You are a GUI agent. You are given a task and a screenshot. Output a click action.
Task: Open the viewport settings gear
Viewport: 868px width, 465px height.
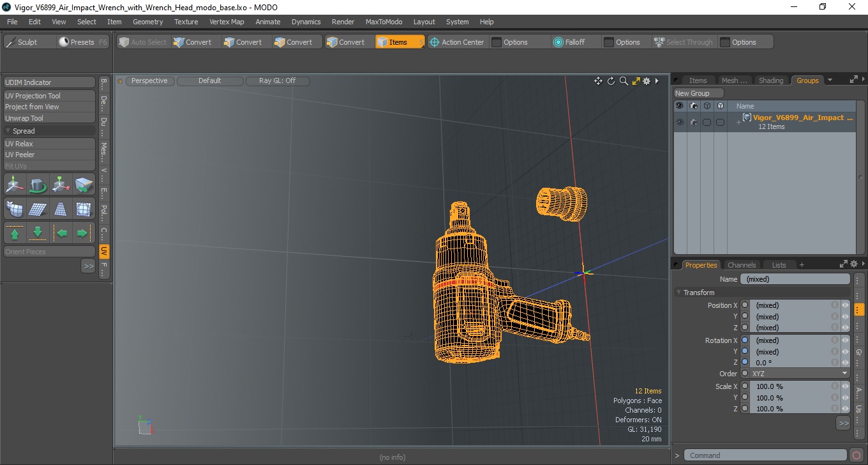coord(647,81)
